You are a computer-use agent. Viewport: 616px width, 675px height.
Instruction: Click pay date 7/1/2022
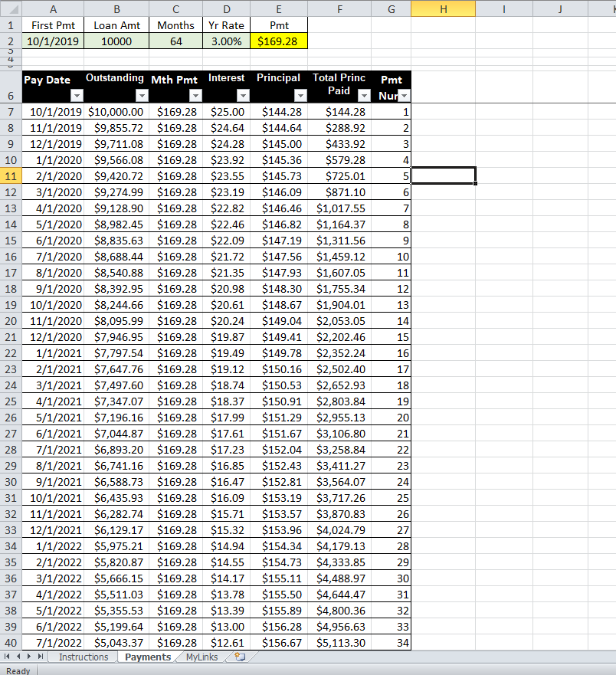[x=53, y=643]
